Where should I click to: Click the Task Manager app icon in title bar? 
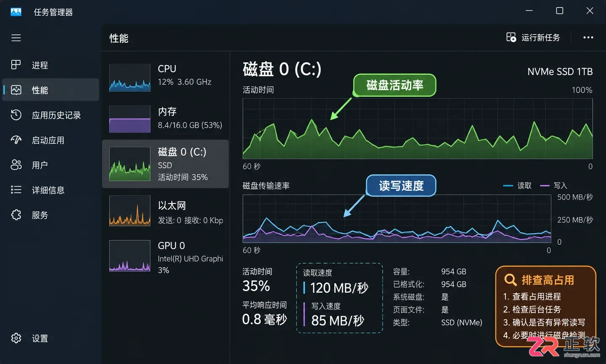[x=16, y=12]
